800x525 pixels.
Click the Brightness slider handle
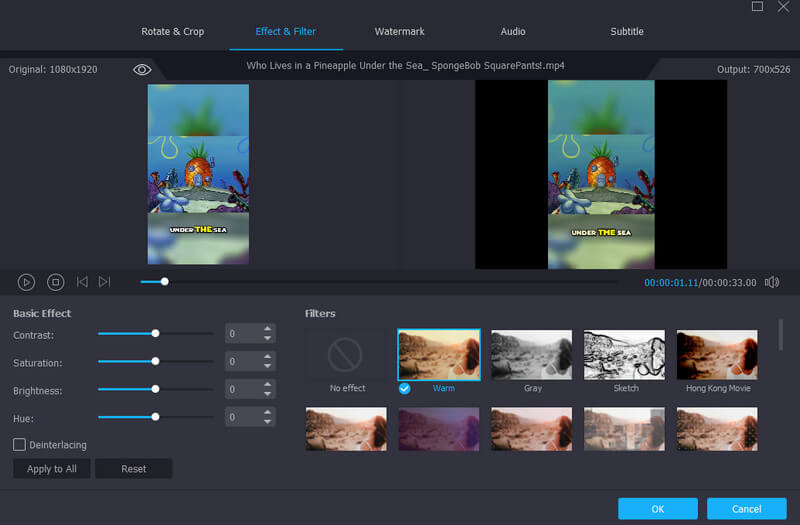(x=155, y=389)
